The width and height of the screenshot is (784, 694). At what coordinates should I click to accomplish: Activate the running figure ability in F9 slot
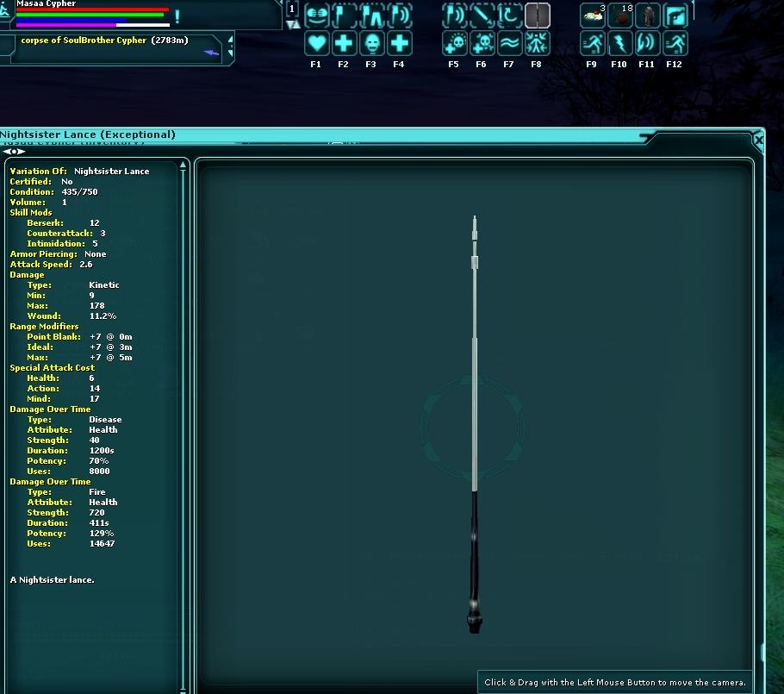[593, 43]
